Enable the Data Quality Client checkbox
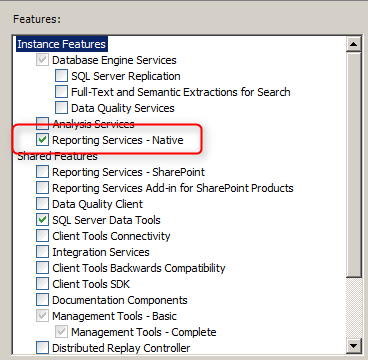The image size is (368, 360). click(x=42, y=204)
